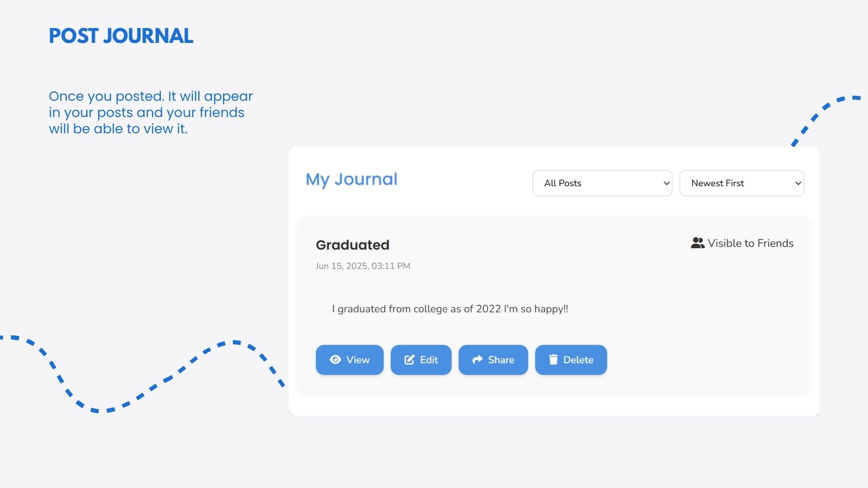This screenshot has width=868, height=488.
Task: Click the Visible to Friends label
Action: pos(750,243)
